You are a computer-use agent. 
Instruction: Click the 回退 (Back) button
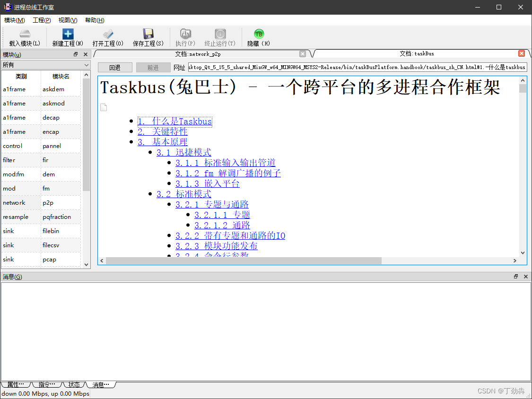coord(115,67)
